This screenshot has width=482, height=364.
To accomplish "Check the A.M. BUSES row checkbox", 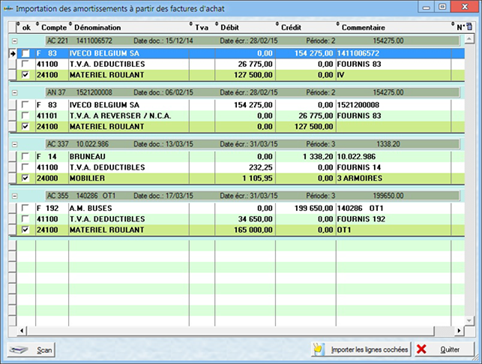I will coord(25,208).
